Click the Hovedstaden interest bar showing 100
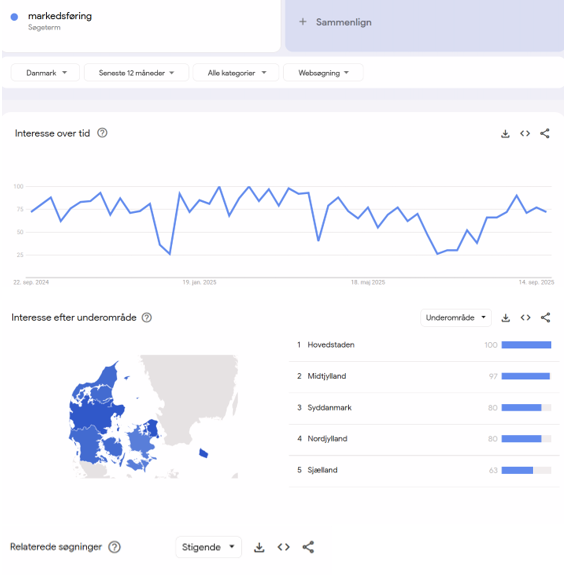Image resolution: width=564 pixels, height=575 pixels. pos(526,345)
